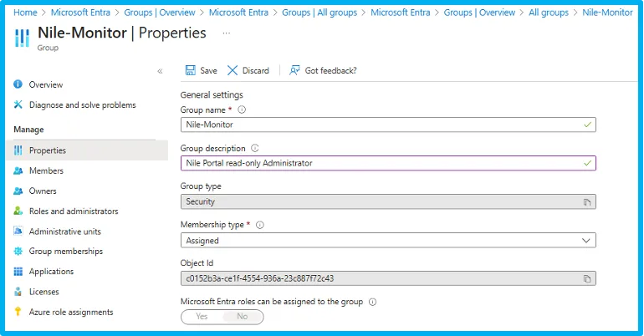The width and height of the screenshot is (644, 336).
Task: Click the Overview info icon in sidebar
Action: pos(18,84)
